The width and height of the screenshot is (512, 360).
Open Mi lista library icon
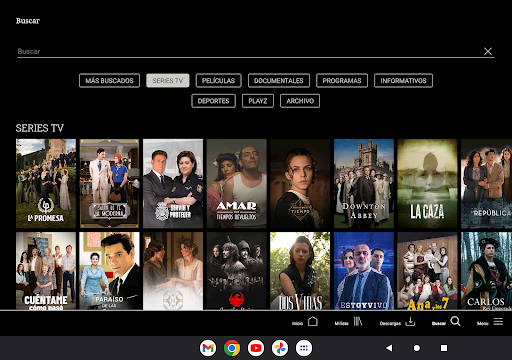358,321
